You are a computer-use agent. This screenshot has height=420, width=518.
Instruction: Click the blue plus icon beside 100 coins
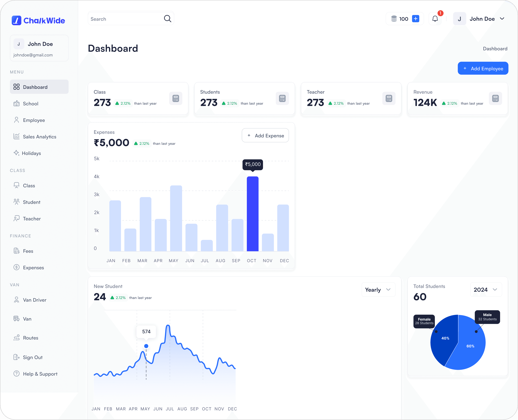pyautogui.click(x=415, y=19)
